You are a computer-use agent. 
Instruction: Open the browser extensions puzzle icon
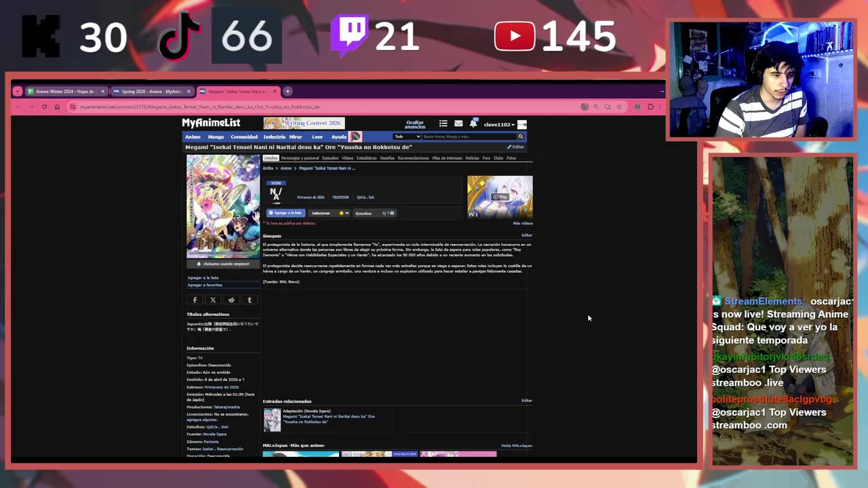(650, 106)
